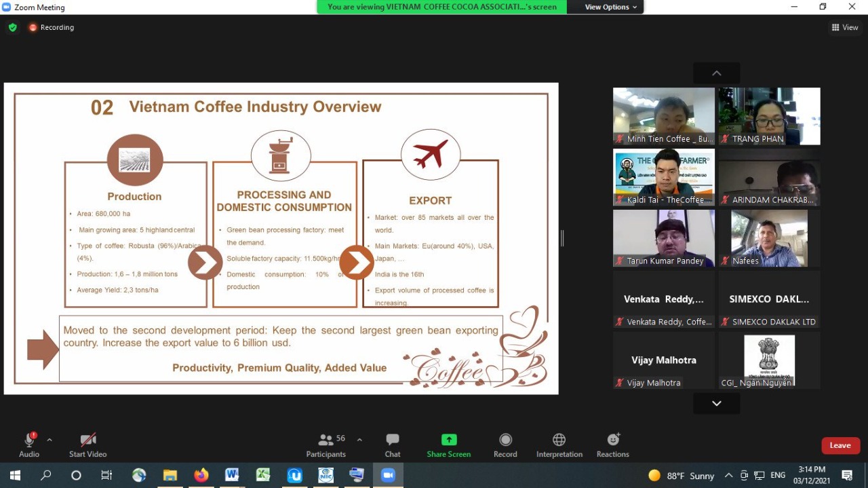The width and height of the screenshot is (868, 488).
Task: Open Windows taskbar search
Action: 45,475
